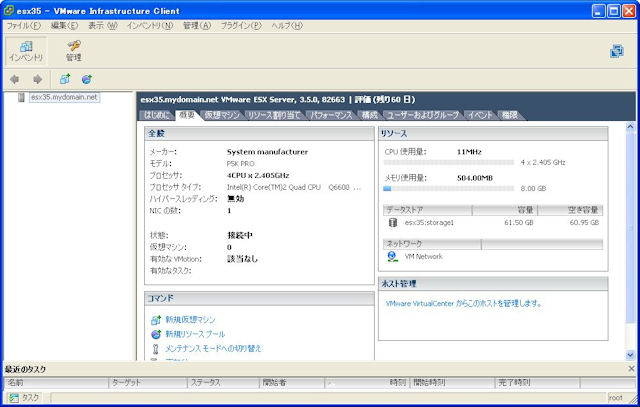Open the 管理(A) menu
The width and height of the screenshot is (640, 407).
click(197, 25)
